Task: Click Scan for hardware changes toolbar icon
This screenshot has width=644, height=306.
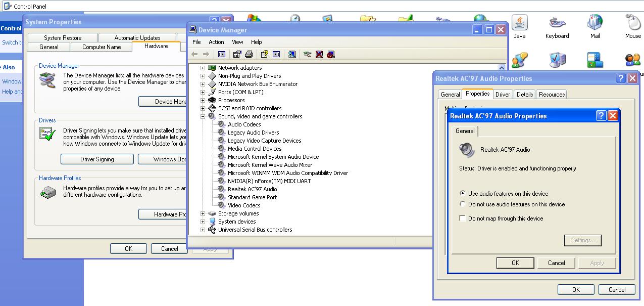Action: pos(292,54)
